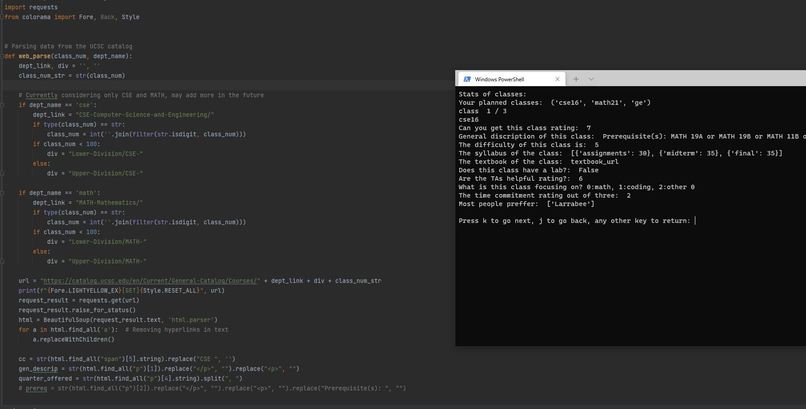Click 'The time commitment rating out of three: 2'
This screenshot has width=806, height=409.
point(545,195)
